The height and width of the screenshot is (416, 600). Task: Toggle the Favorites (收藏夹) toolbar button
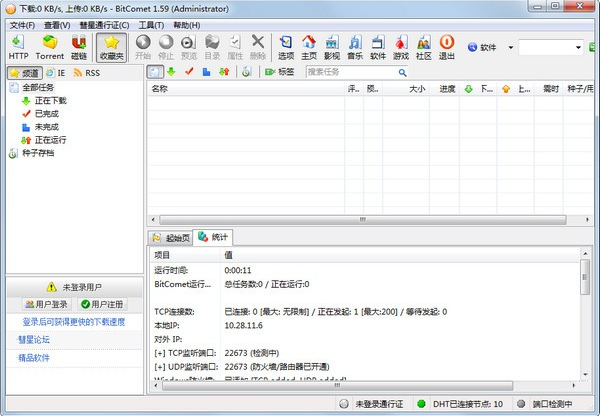[111, 47]
